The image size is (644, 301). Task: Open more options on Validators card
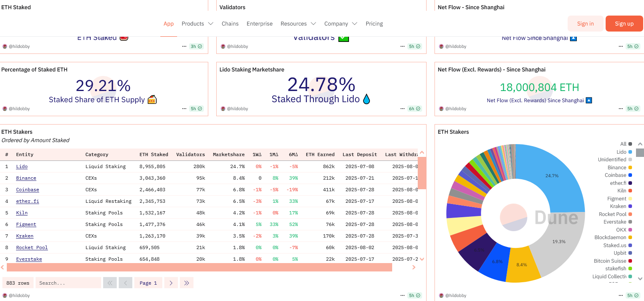pyautogui.click(x=403, y=46)
